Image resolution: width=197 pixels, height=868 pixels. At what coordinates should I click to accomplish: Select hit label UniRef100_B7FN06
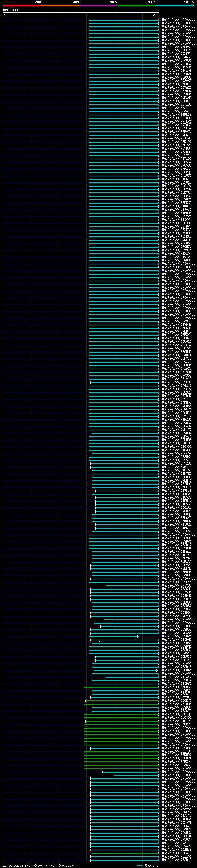tap(177, 403)
